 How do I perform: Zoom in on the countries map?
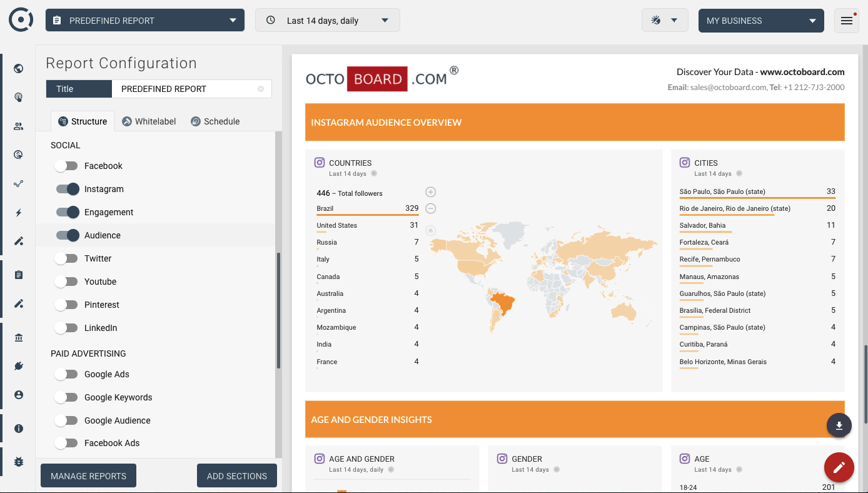tap(430, 192)
